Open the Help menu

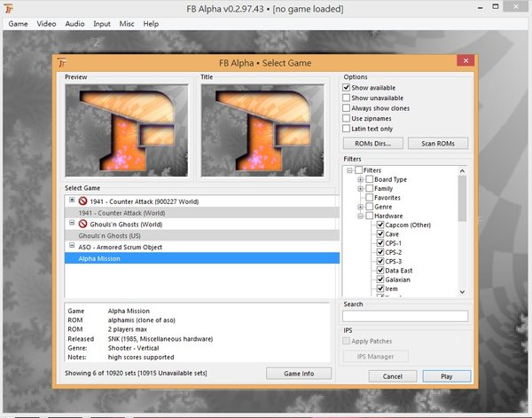click(151, 24)
